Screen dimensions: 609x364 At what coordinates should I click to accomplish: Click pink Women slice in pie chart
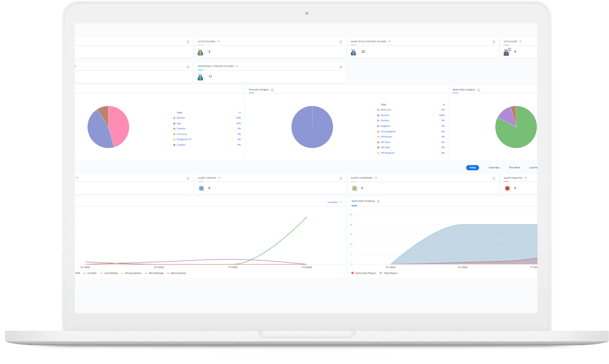119,125
